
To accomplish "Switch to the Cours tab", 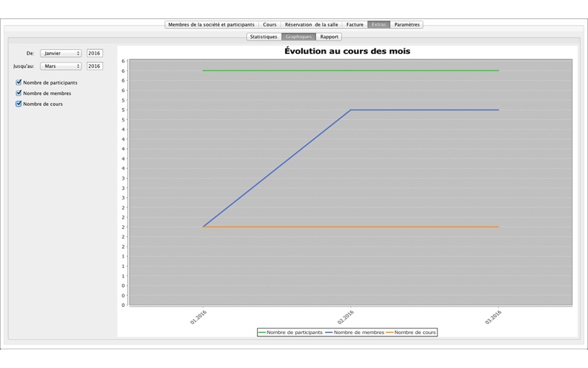I will [x=269, y=25].
